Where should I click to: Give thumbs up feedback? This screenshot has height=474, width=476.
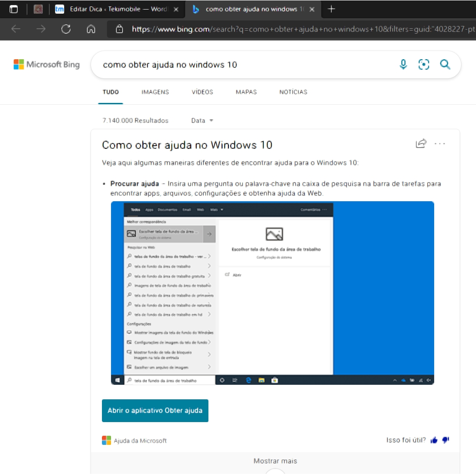[434, 440]
